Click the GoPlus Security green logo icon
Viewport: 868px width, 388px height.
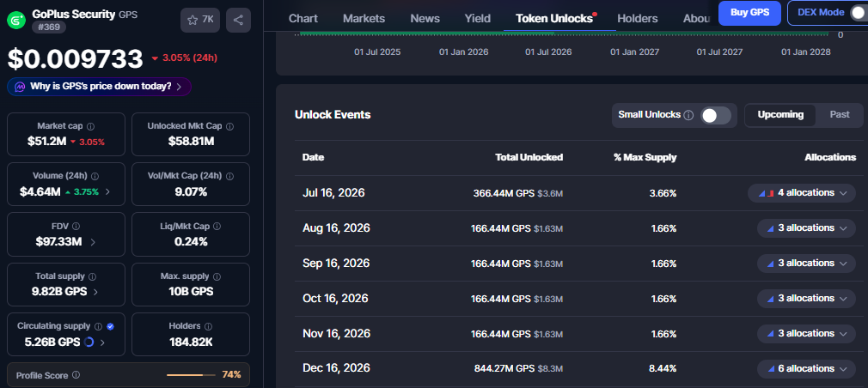pos(15,21)
